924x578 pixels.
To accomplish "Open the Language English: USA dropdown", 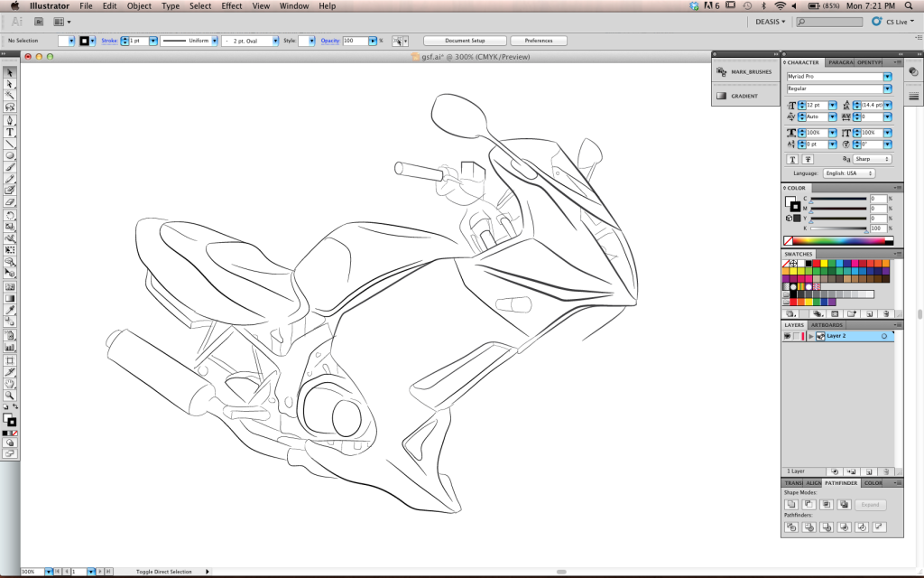I will tap(848, 173).
